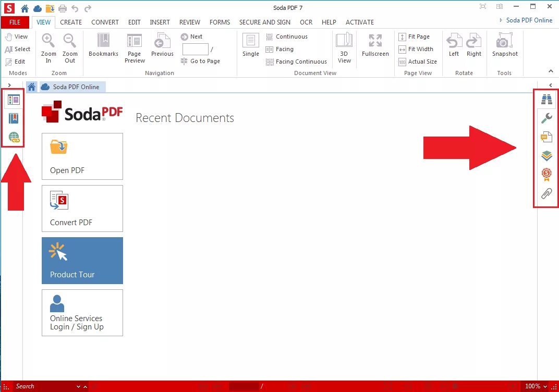Click the page number input field in ribbon
The height and width of the screenshot is (392, 559).
tap(195, 49)
